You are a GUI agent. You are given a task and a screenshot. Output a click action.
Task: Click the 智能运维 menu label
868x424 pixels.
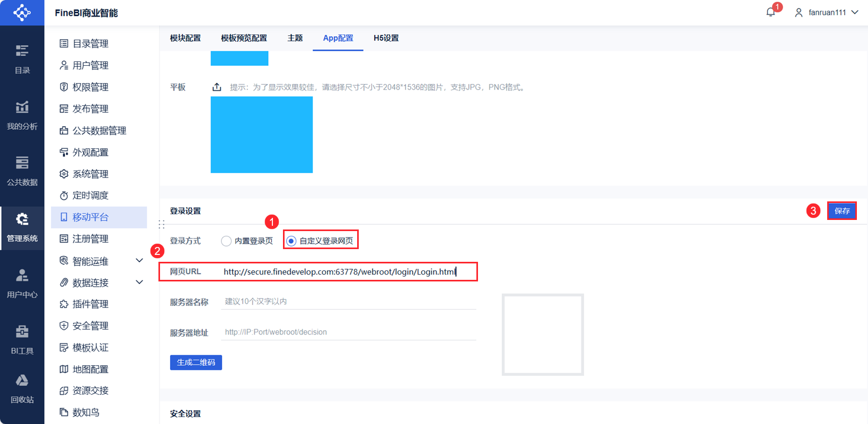click(90, 261)
